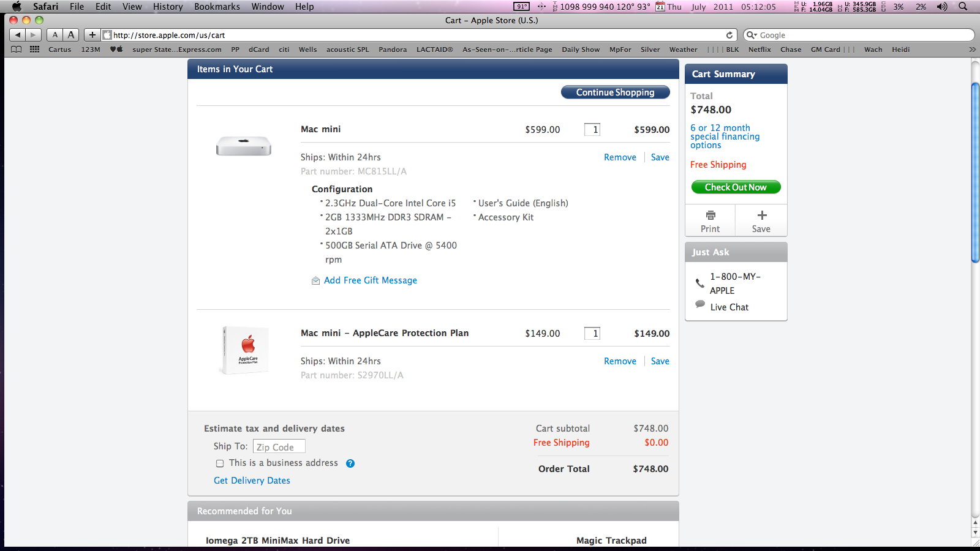Click Check Out Now button
Image resolution: width=980 pixels, height=551 pixels.
click(736, 187)
